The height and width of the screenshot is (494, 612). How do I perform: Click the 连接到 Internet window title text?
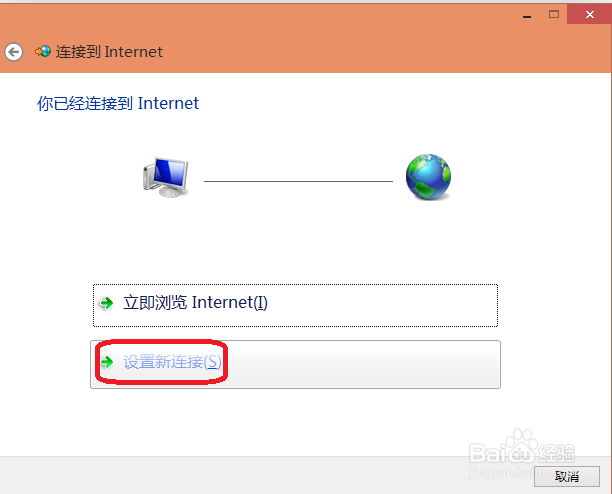(x=109, y=52)
